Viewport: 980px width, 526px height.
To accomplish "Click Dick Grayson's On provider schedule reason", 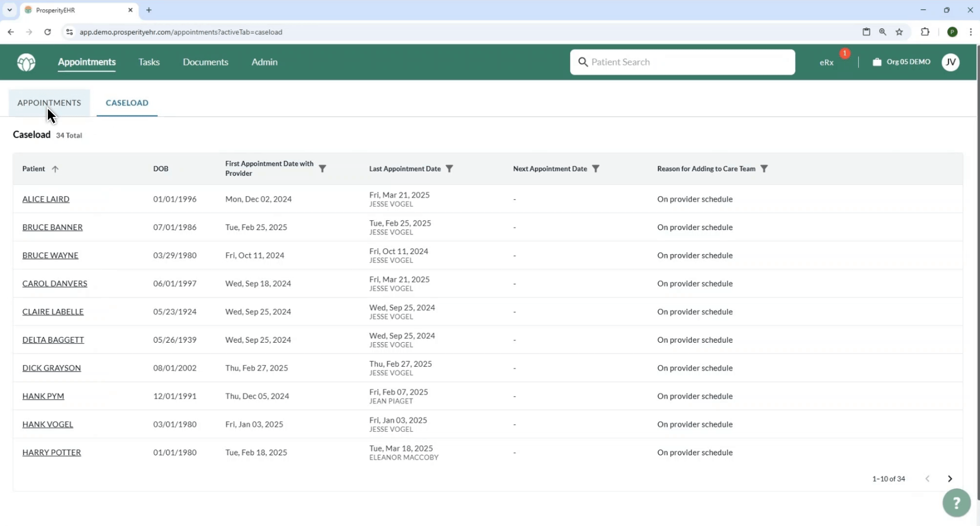I will tap(695, 368).
